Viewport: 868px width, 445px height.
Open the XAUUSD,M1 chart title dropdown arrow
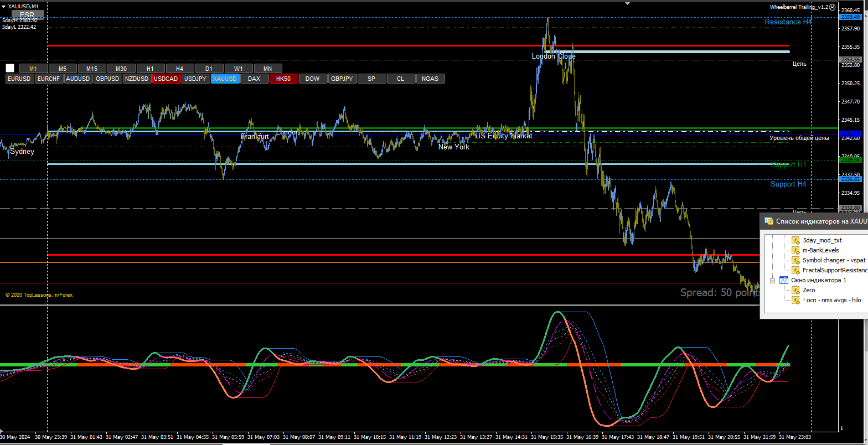(4, 6)
